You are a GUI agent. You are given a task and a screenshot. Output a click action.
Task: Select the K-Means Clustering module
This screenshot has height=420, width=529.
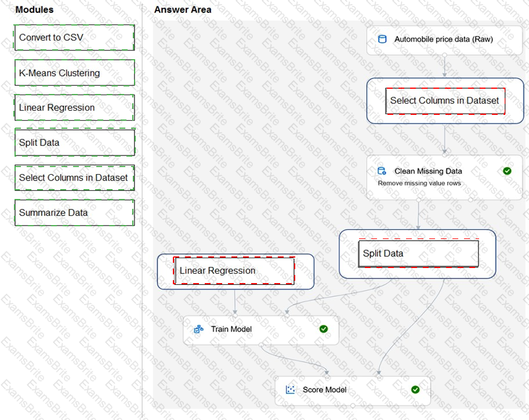[x=74, y=73]
